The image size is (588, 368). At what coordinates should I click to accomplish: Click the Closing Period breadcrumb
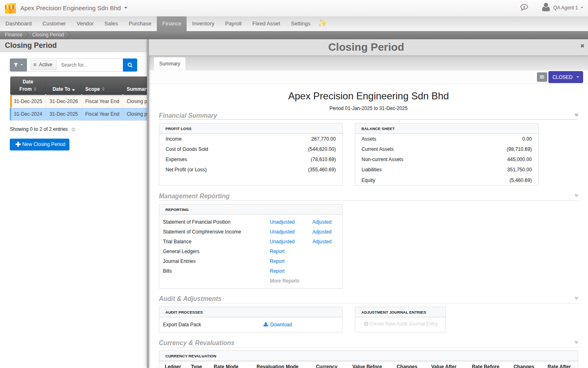[x=48, y=35]
